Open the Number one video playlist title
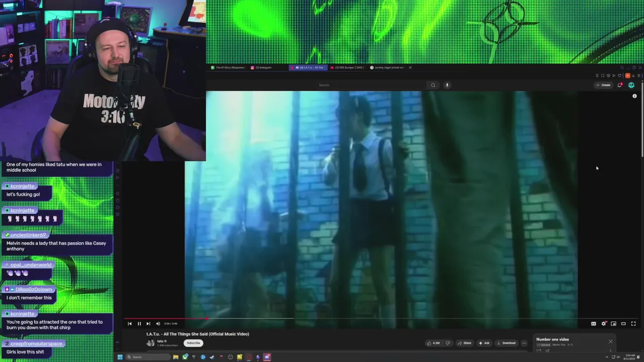Image resolution: width=644 pixels, height=362 pixels. [x=552, y=339]
